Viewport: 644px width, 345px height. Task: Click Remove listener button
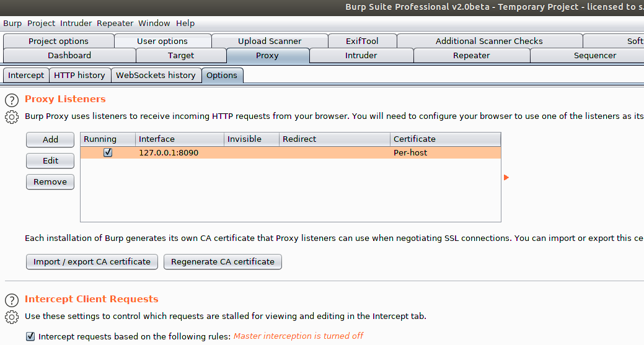(50, 181)
